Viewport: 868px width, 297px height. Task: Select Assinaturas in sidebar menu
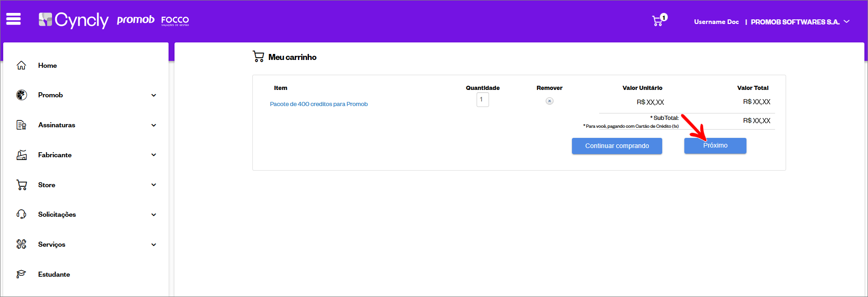point(57,125)
